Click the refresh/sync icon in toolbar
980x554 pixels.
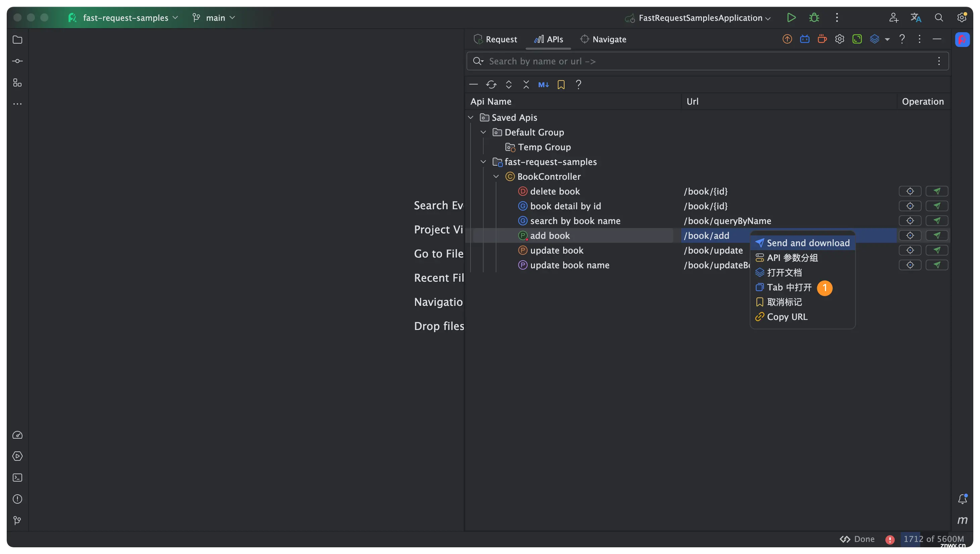[x=491, y=84]
